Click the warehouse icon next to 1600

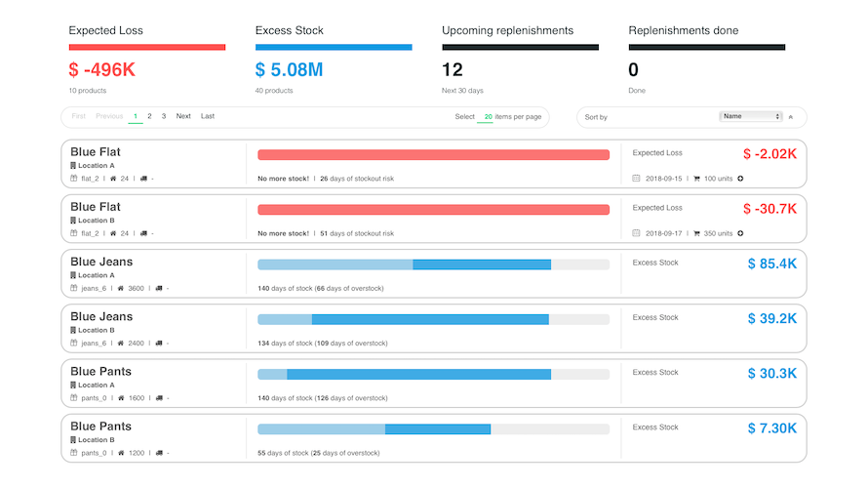coord(121,397)
